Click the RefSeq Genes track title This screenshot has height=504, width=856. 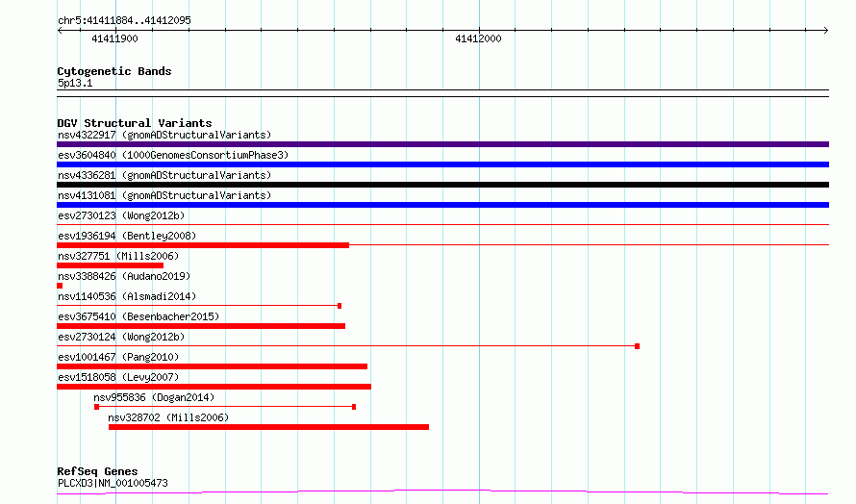[x=97, y=471]
